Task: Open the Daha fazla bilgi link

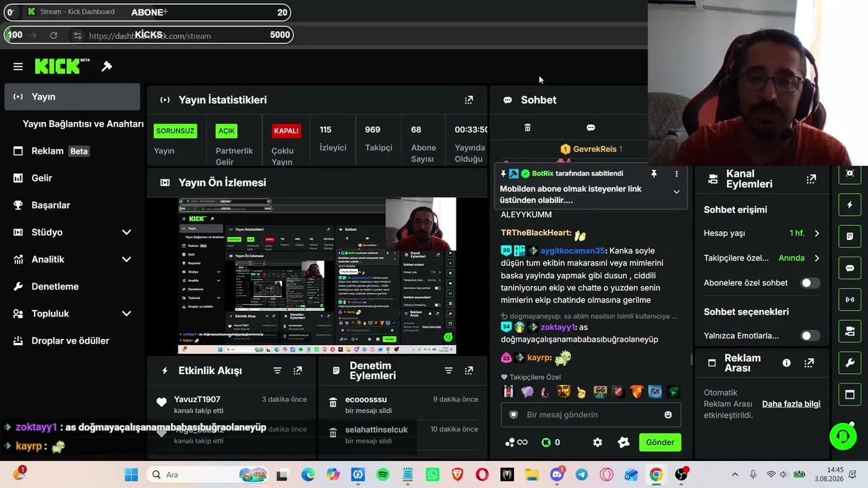Action: (x=791, y=404)
